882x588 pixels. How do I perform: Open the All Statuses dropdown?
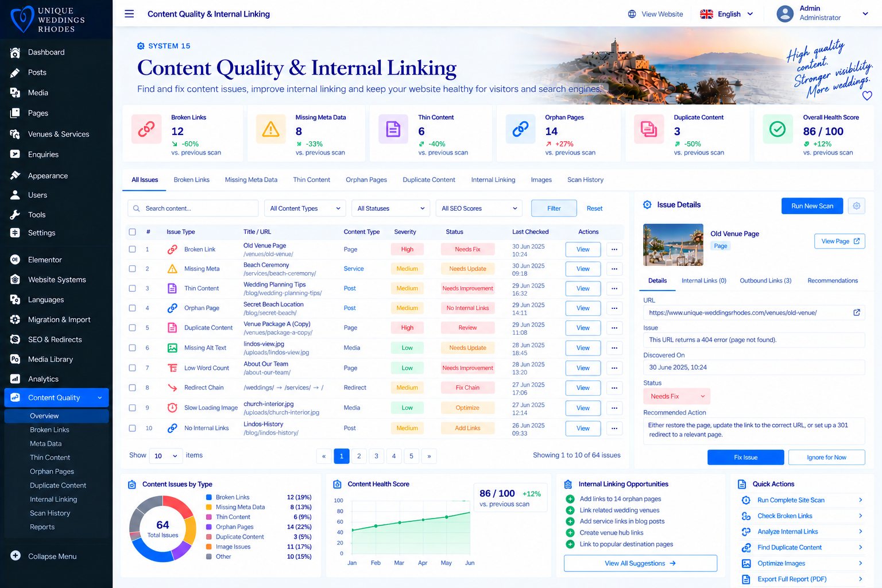tap(390, 208)
